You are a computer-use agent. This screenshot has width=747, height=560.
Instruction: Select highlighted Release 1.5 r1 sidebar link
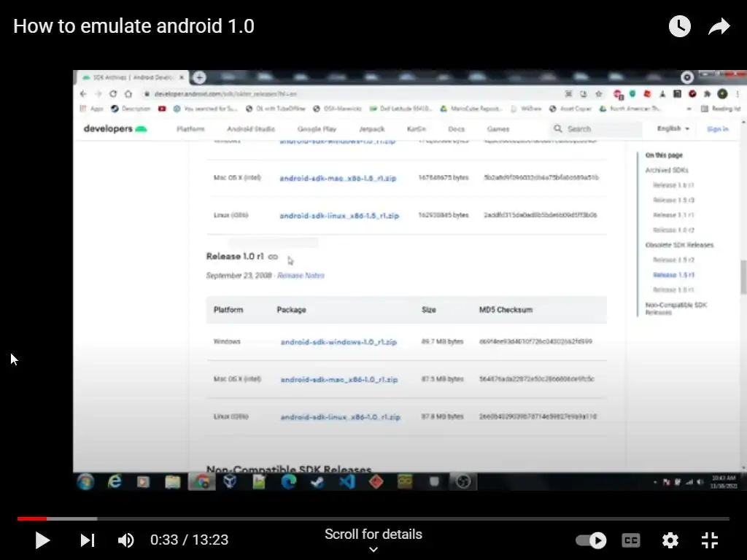pyautogui.click(x=673, y=275)
